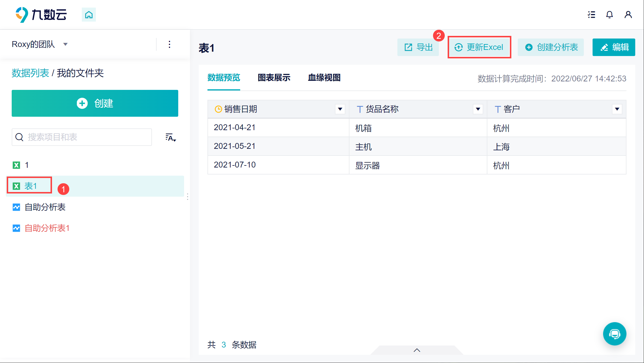Open 客户 column dropdown arrow
644x363 pixels.
617,109
